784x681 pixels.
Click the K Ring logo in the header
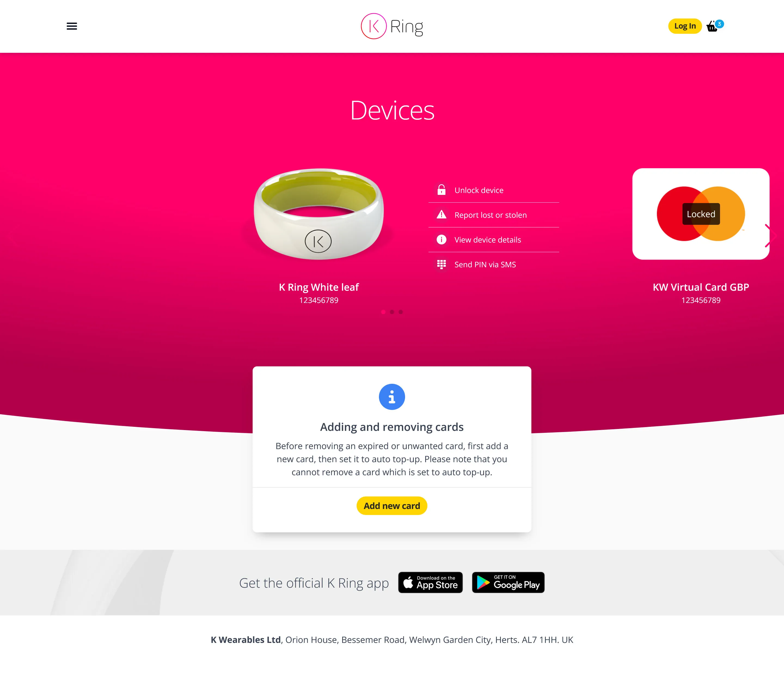point(391,26)
